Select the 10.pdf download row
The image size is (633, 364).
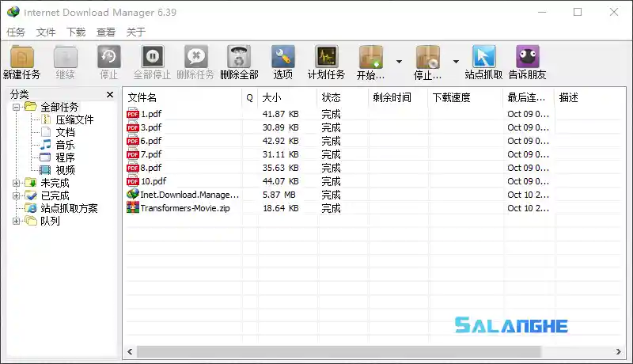(373, 181)
